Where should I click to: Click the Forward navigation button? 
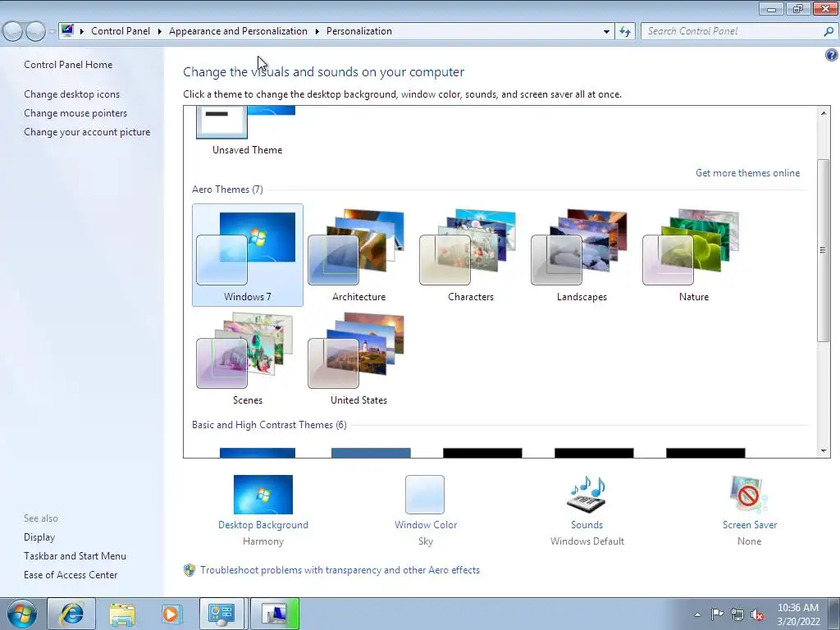point(35,31)
